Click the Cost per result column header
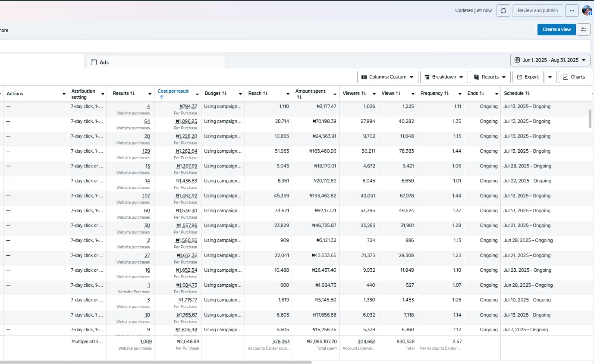 (x=173, y=91)
